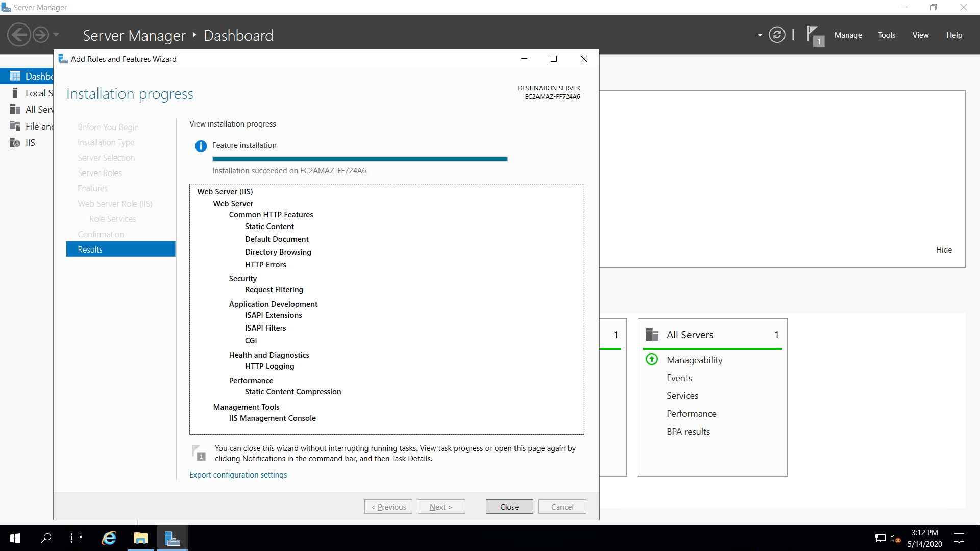Click IIS Management Console in results list
Screen dimensions: 980x551
(x=273, y=418)
